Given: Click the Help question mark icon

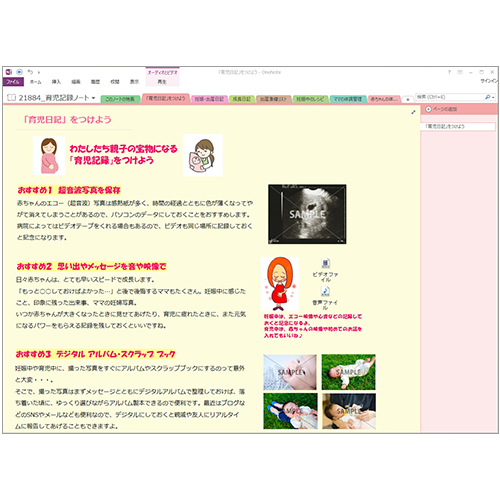Looking at the screenshot, I should click(x=449, y=72).
